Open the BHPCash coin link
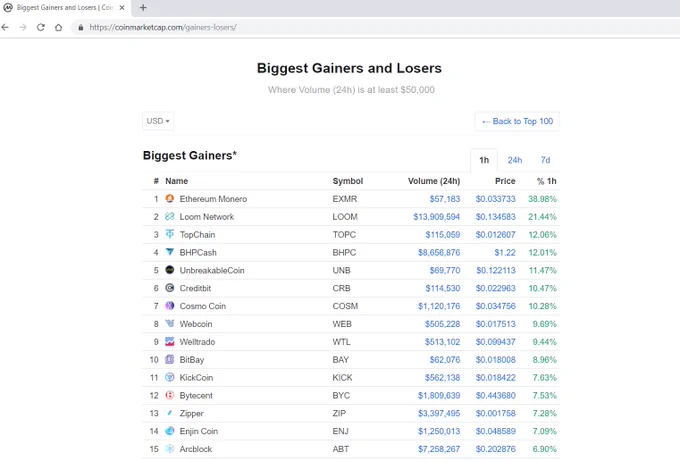 [x=198, y=252]
